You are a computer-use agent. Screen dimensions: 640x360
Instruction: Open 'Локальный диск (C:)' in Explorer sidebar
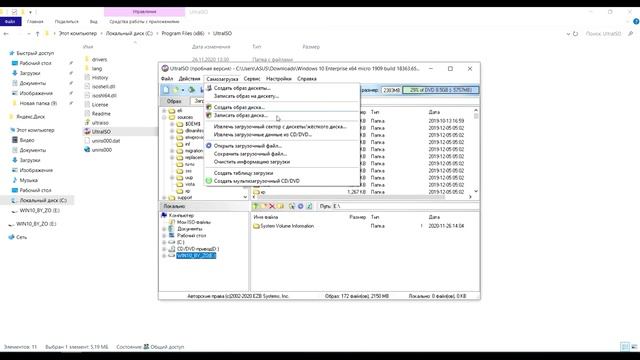[x=43, y=200]
